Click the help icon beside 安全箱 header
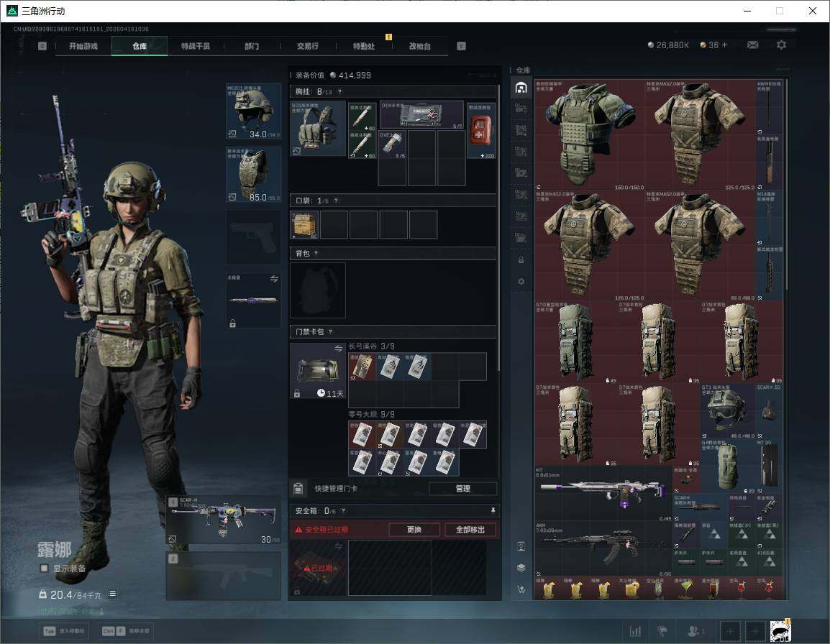830x644 pixels. [x=344, y=510]
